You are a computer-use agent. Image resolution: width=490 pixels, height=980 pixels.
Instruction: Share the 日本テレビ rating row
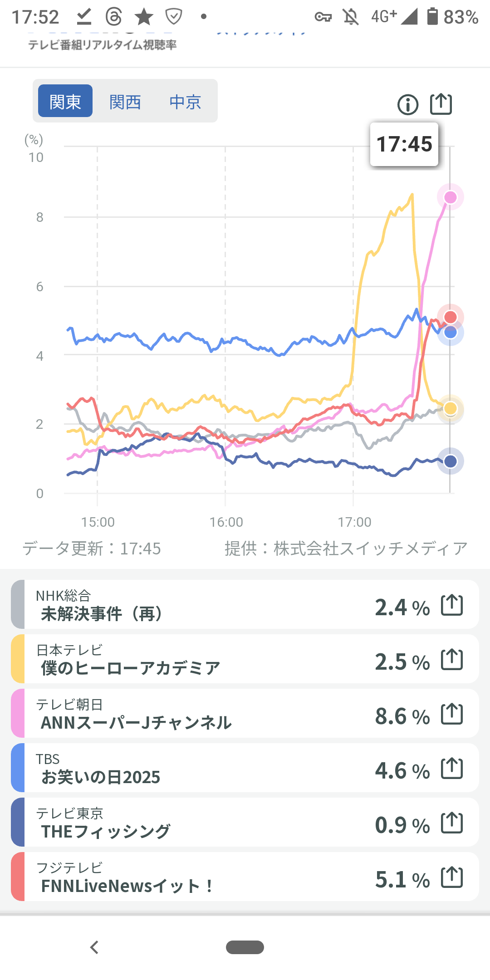tap(452, 659)
